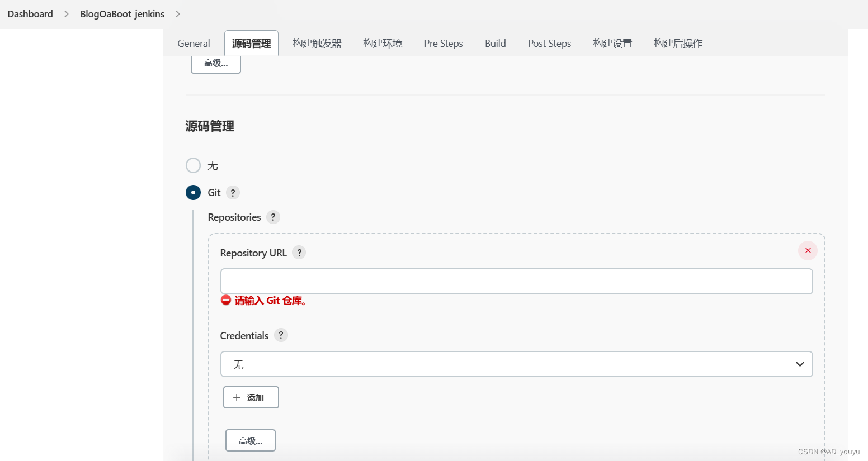Expand the Credentials dropdown arrow
868x461 pixels.
click(800, 364)
